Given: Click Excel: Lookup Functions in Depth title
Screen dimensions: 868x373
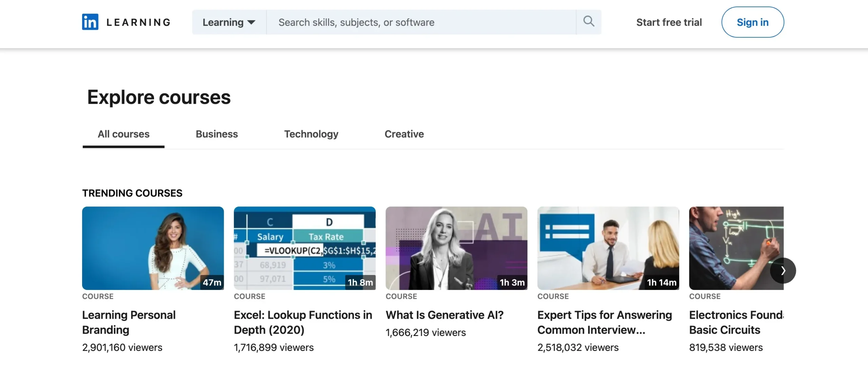Looking at the screenshot, I should coord(302,322).
